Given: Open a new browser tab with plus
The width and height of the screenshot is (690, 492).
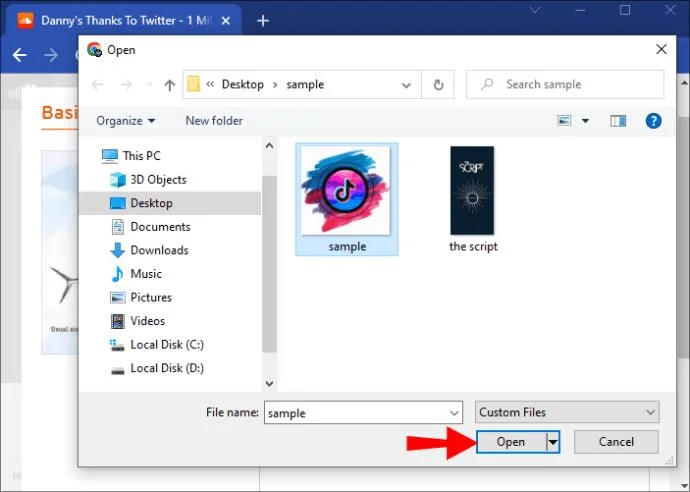Looking at the screenshot, I should click(264, 20).
